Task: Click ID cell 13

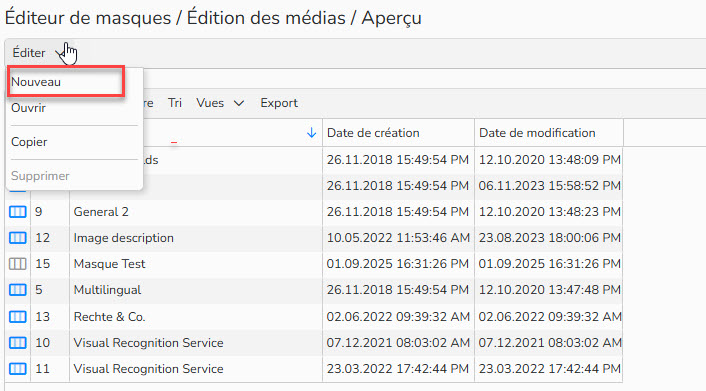Action: 42,317
